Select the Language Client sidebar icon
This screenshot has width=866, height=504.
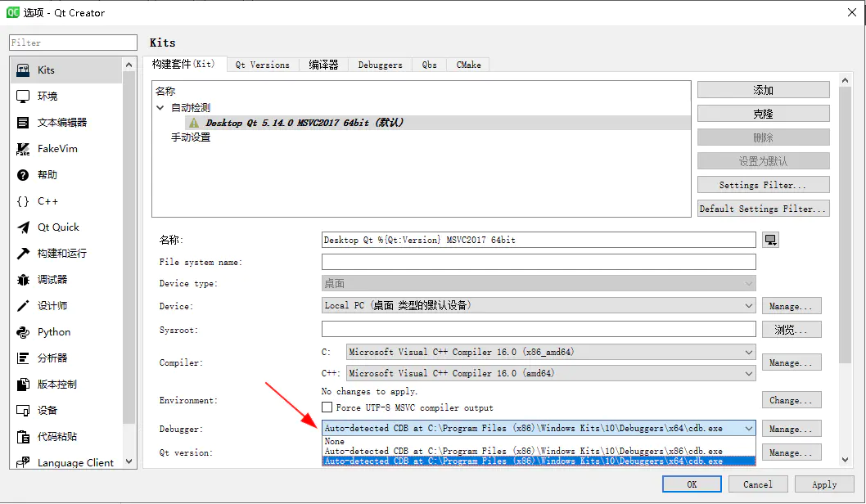tap(74, 462)
